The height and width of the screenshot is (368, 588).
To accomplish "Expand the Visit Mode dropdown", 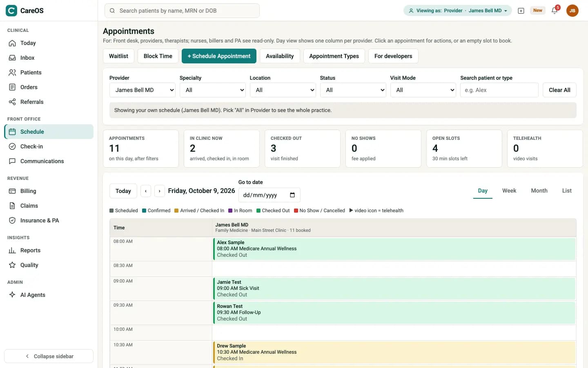I will (x=423, y=90).
